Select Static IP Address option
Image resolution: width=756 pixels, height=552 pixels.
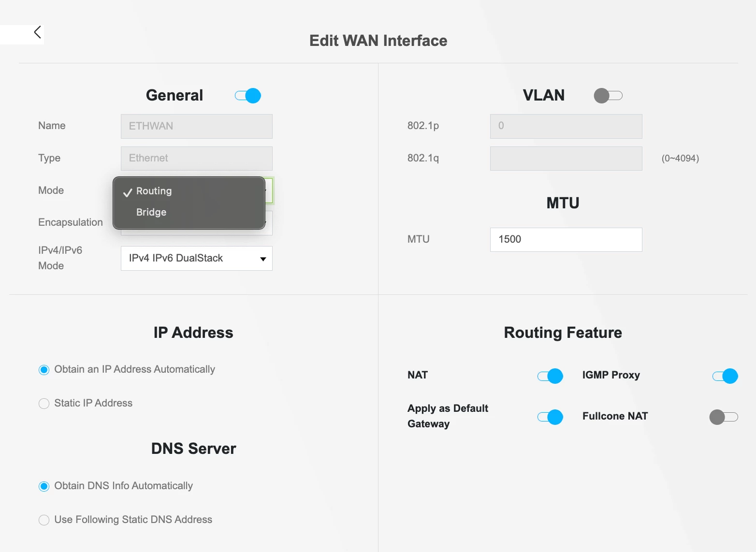coord(44,404)
